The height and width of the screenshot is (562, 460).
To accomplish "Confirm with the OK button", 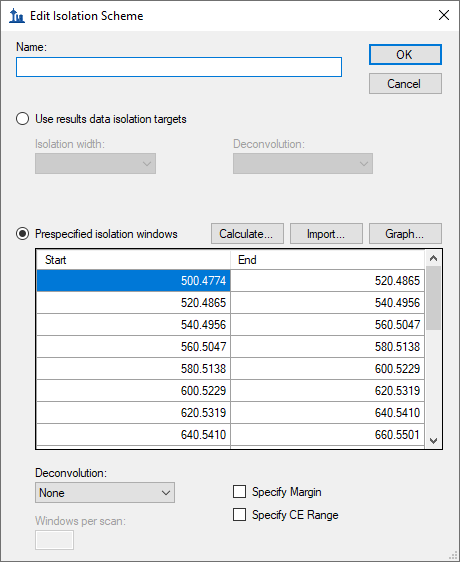I will coord(405,54).
